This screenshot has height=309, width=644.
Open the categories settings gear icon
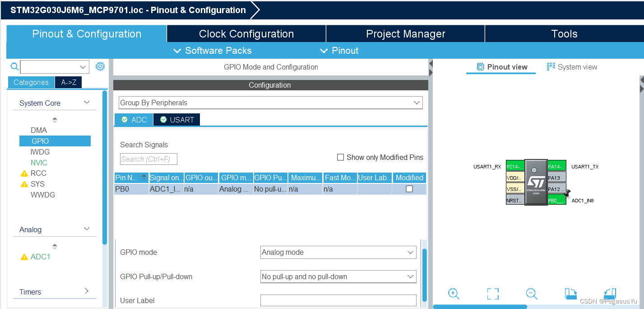[x=100, y=67]
